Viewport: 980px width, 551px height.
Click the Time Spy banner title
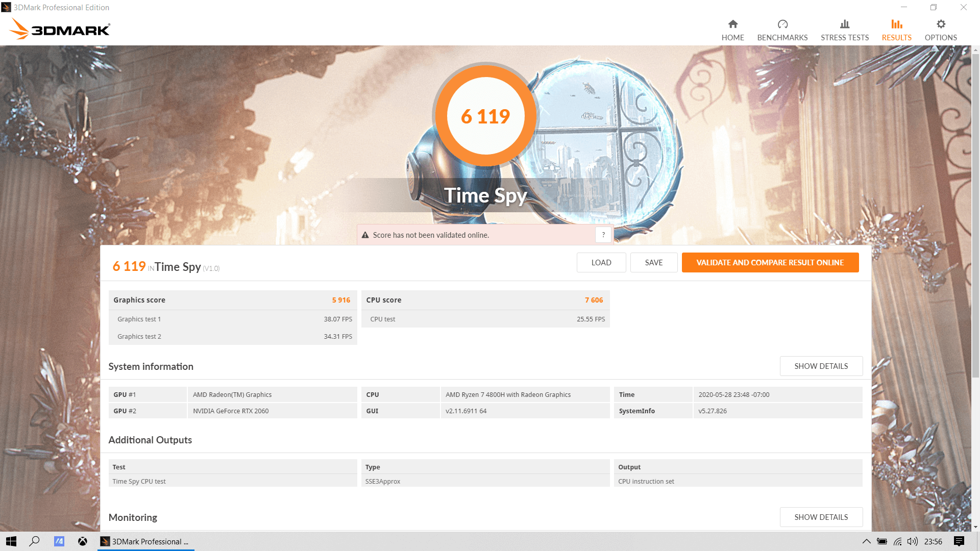coord(485,195)
